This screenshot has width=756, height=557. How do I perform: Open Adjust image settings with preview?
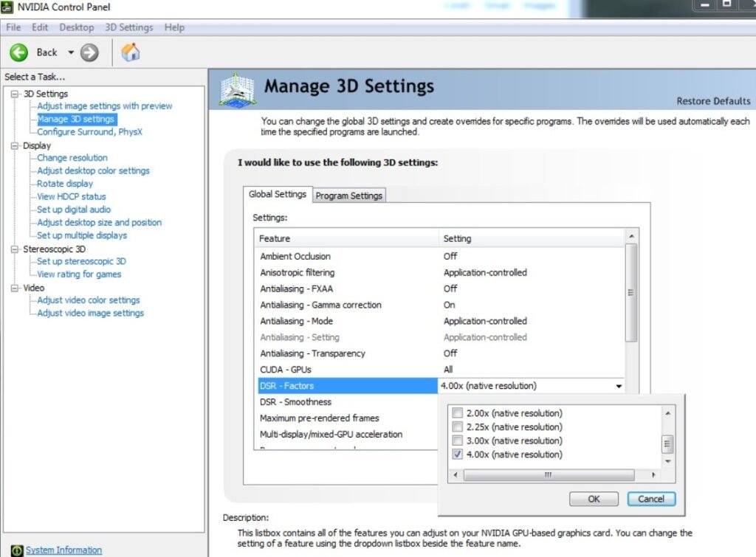(x=105, y=106)
